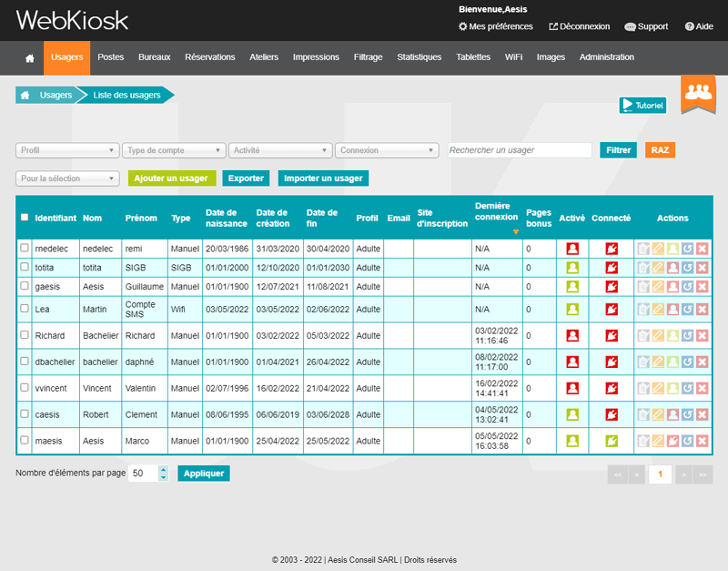Click the delete X icon for maesis

[703, 441]
